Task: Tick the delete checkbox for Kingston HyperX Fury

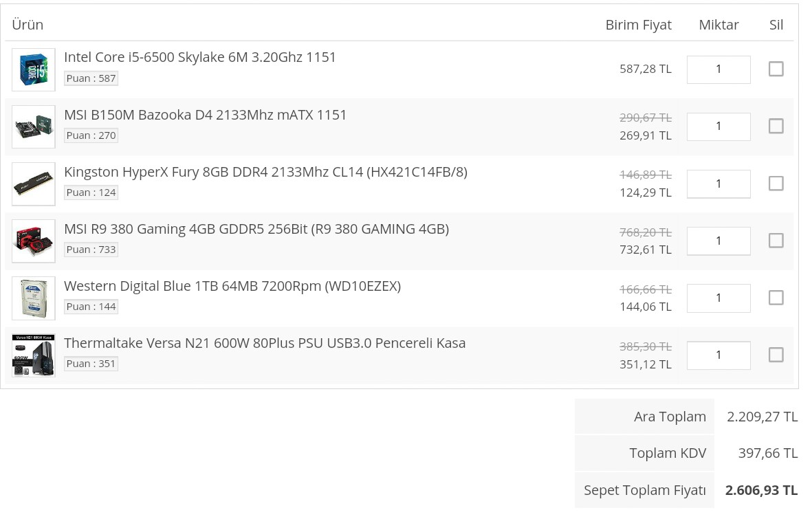Action: click(776, 184)
